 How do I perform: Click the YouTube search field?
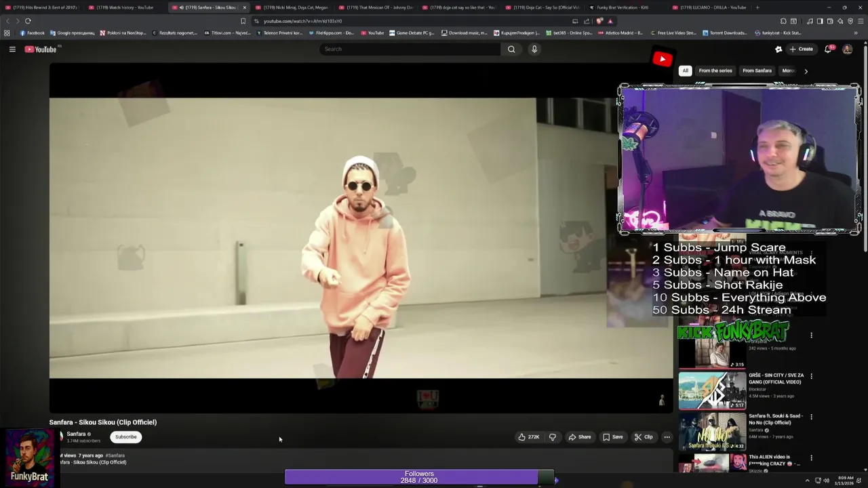click(410, 49)
